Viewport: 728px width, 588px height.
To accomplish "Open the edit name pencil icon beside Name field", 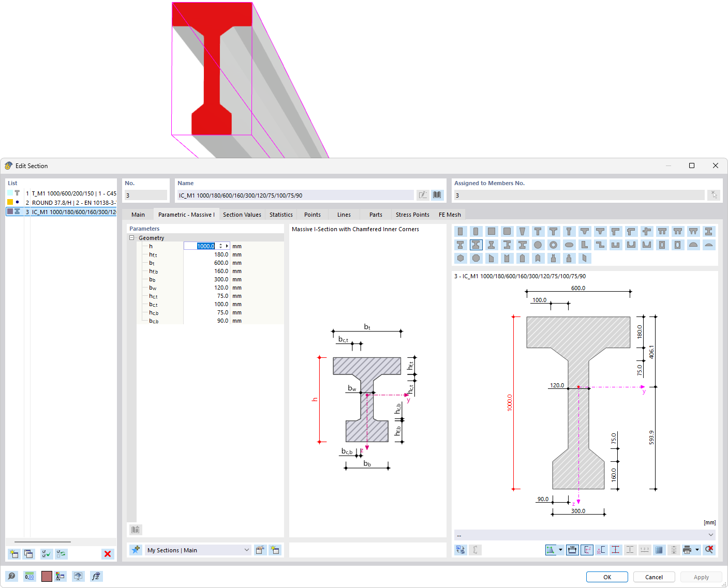I will click(x=423, y=195).
